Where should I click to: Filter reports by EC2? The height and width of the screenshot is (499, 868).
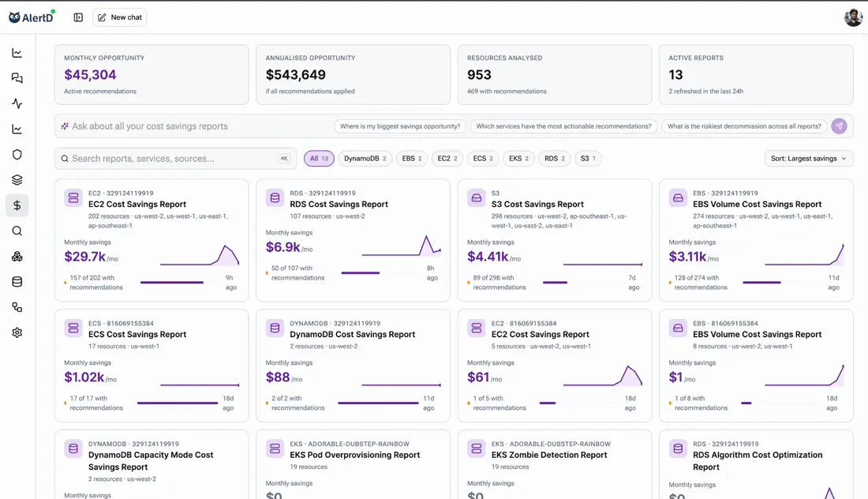[447, 159]
